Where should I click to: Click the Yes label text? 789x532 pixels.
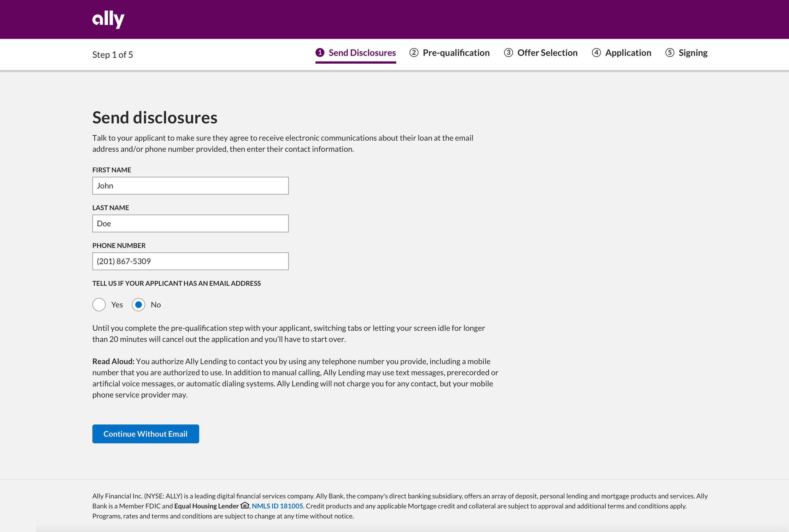pos(117,305)
